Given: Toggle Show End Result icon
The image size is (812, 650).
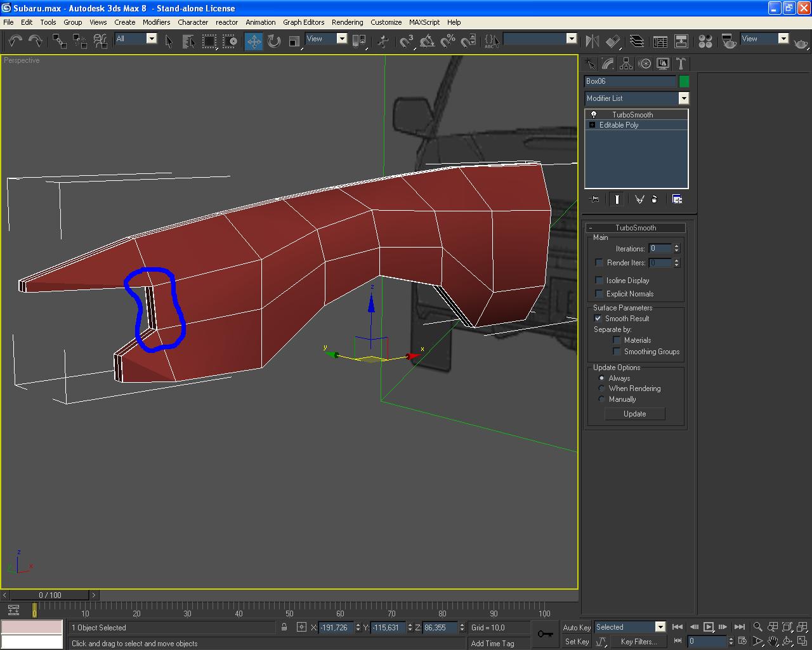Looking at the screenshot, I should (617, 199).
